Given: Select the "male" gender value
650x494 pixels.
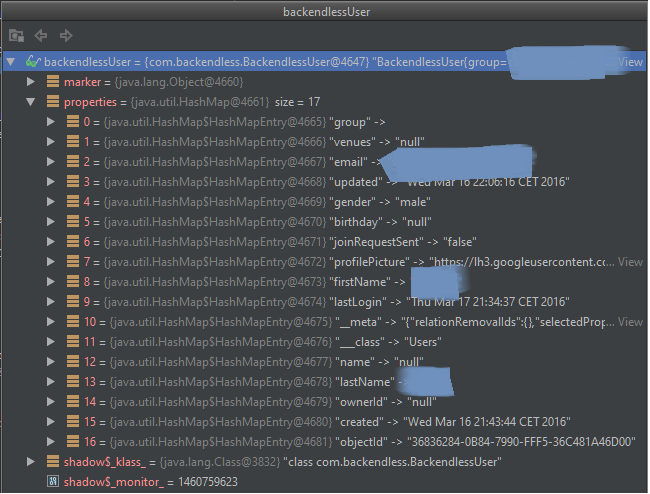Looking at the screenshot, I should [x=413, y=202].
